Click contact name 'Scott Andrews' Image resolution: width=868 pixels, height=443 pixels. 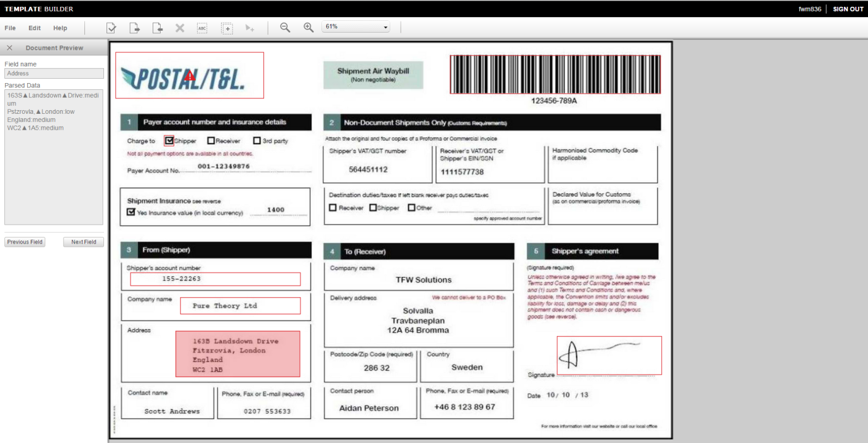coord(172,411)
